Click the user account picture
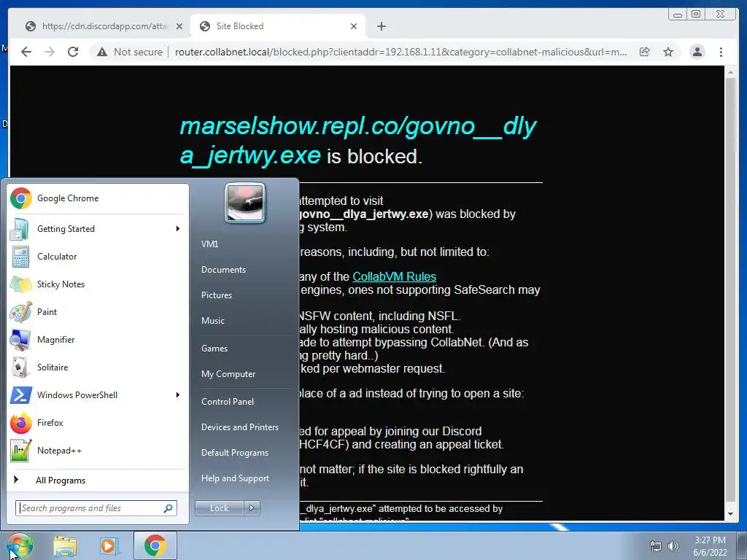This screenshot has height=560, width=747. [245, 203]
